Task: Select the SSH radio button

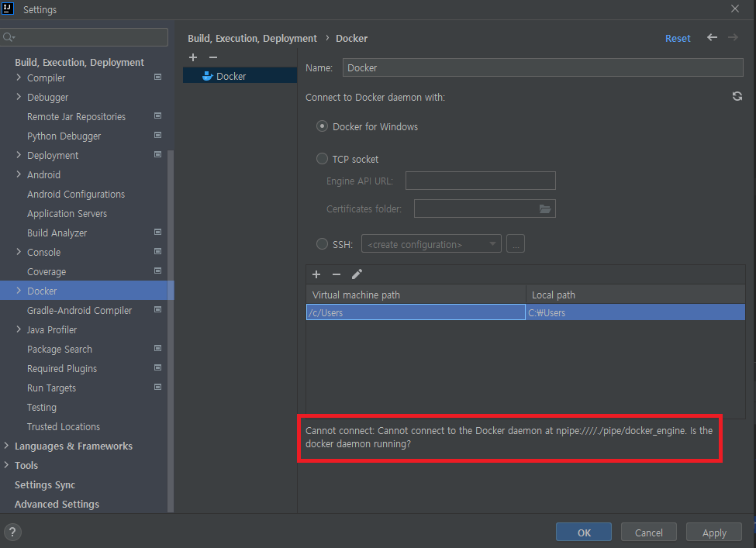Action: pyautogui.click(x=322, y=244)
